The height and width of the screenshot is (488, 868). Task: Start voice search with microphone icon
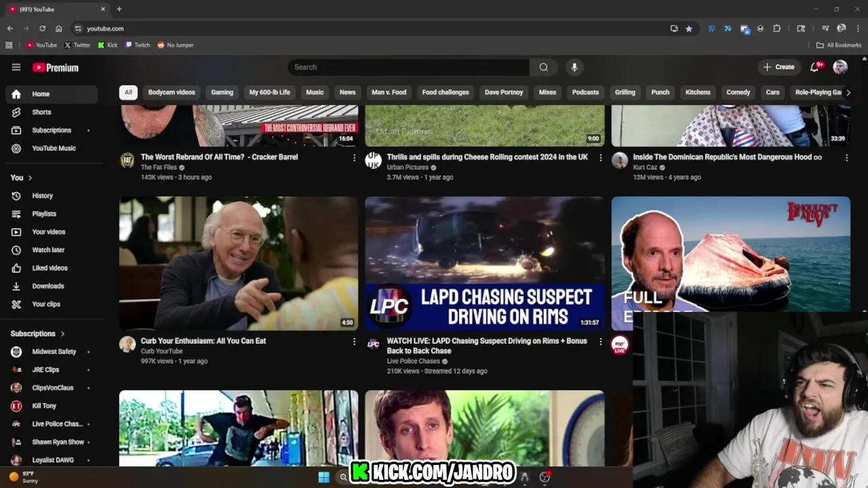pos(574,67)
